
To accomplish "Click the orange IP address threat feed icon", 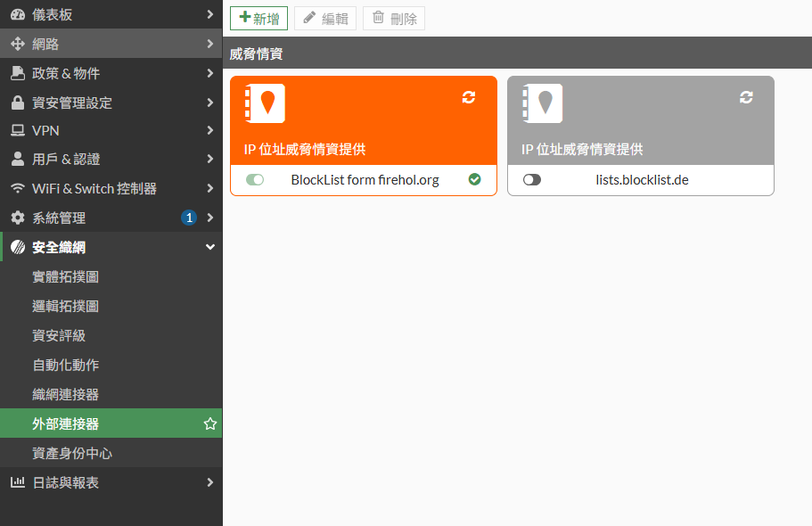I will tap(265, 103).
